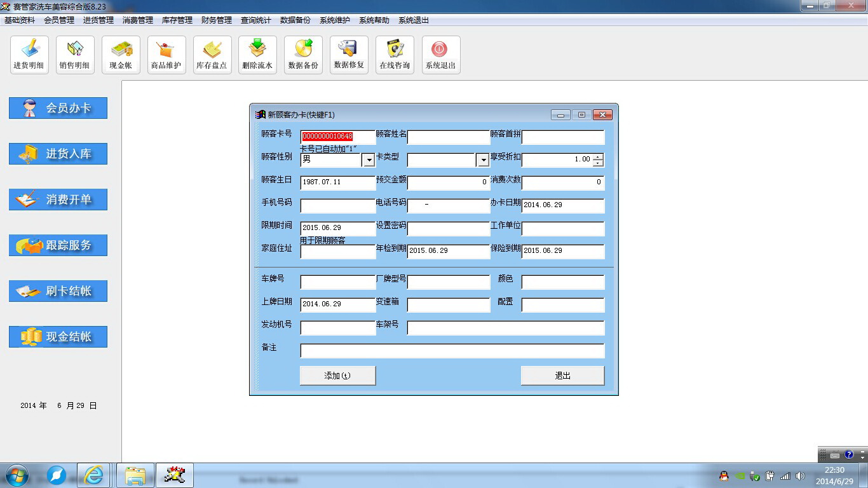Open 系统退出 menu
The image size is (868, 488).
(414, 20)
